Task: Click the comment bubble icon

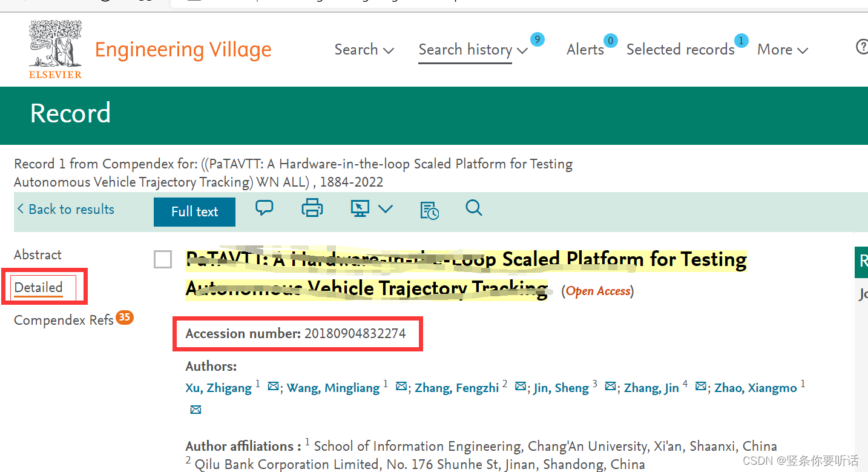Action: [265, 208]
